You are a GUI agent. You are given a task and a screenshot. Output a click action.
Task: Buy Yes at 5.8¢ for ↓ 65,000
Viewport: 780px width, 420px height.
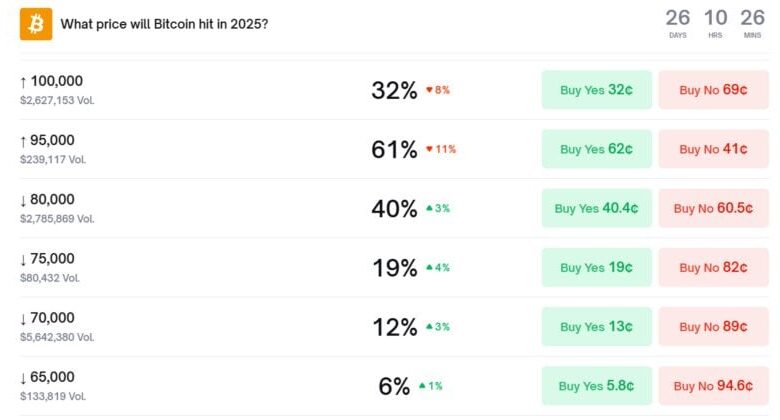pos(596,386)
